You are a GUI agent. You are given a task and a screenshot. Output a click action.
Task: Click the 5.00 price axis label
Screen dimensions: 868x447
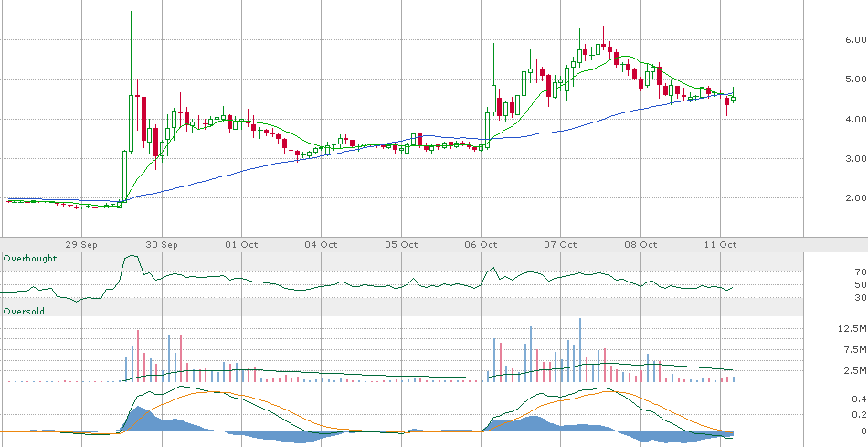pos(856,80)
